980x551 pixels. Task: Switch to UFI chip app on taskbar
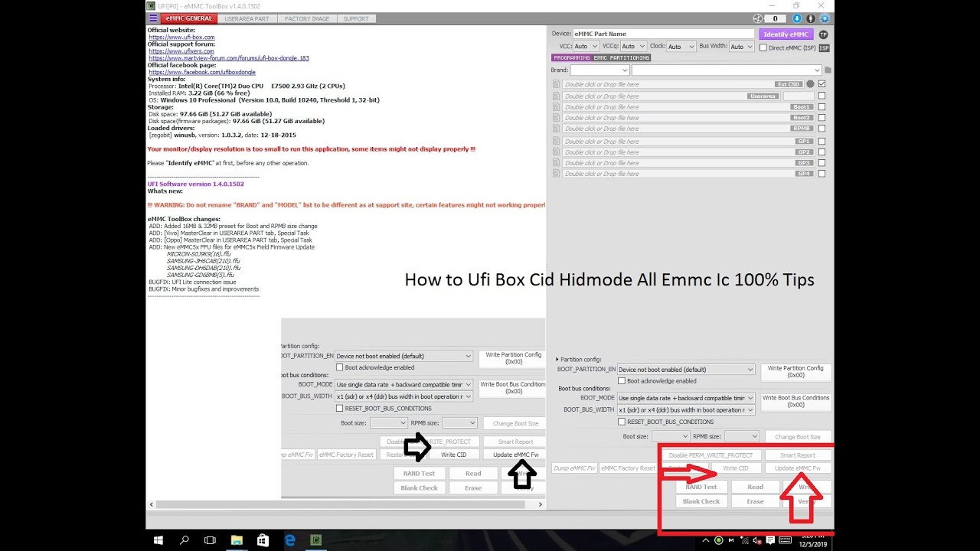(x=315, y=540)
